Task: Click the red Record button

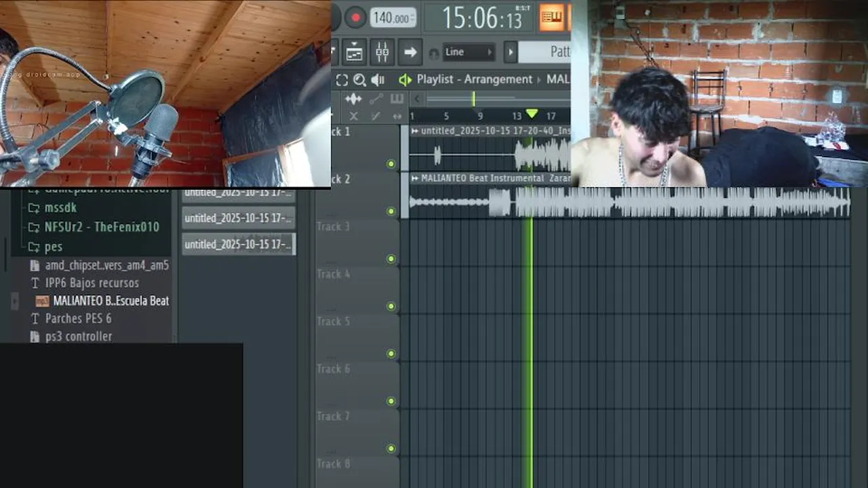Action: coord(355,18)
